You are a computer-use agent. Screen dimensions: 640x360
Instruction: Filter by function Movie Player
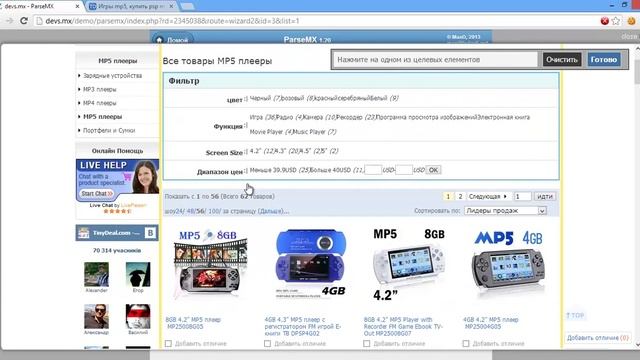(266, 132)
